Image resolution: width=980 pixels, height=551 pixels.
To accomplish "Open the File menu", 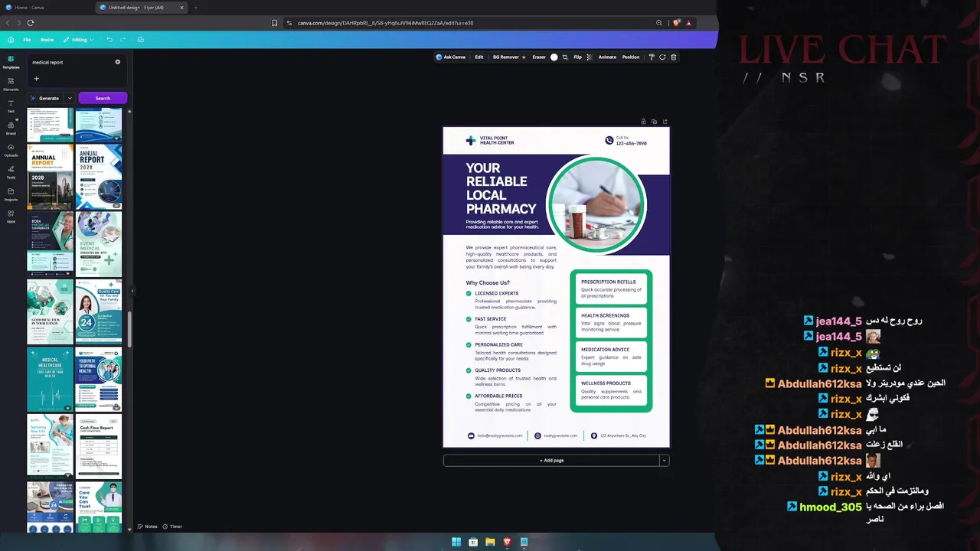I will (27, 40).
